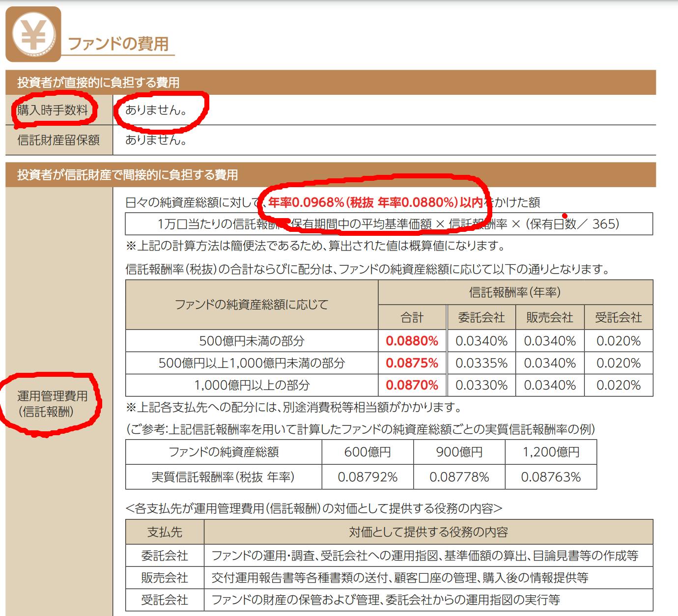
Task: Click the note about 簡便法 calculation
Action: click(x=315, y=245)
